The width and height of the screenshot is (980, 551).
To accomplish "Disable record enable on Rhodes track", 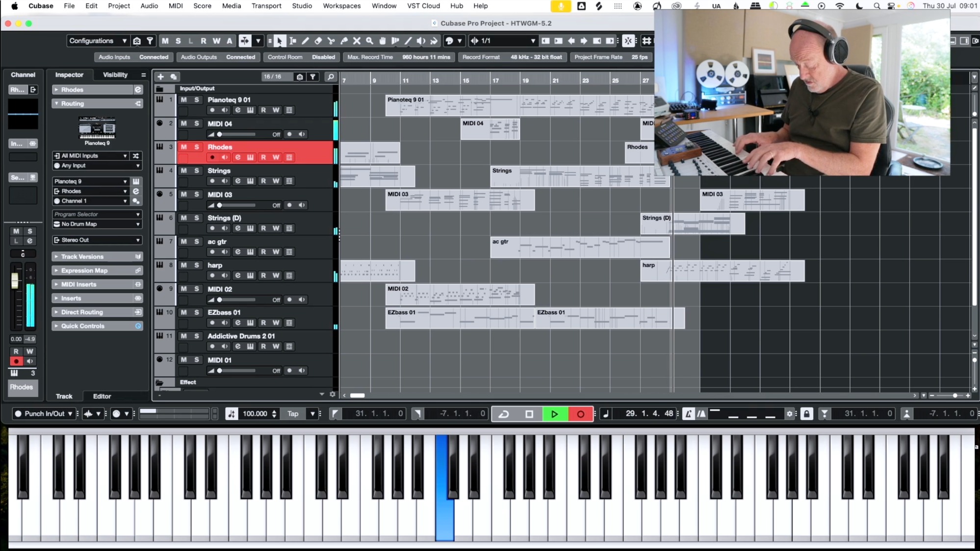I will tap(212, 157).
